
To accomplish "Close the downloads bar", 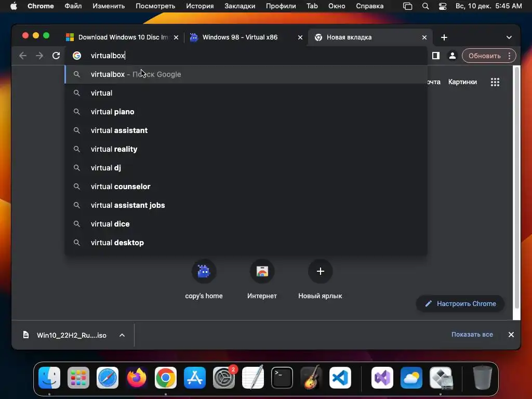I will pos(511,335).
